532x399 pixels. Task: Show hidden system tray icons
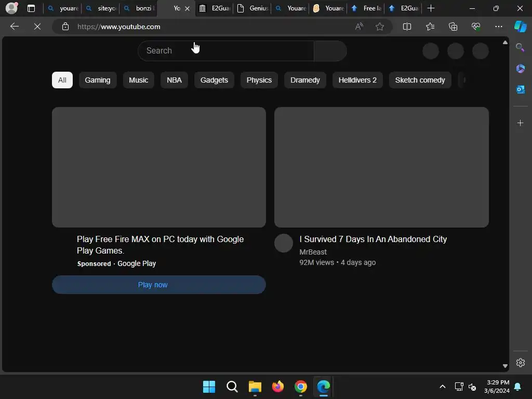tap(443, 387)
